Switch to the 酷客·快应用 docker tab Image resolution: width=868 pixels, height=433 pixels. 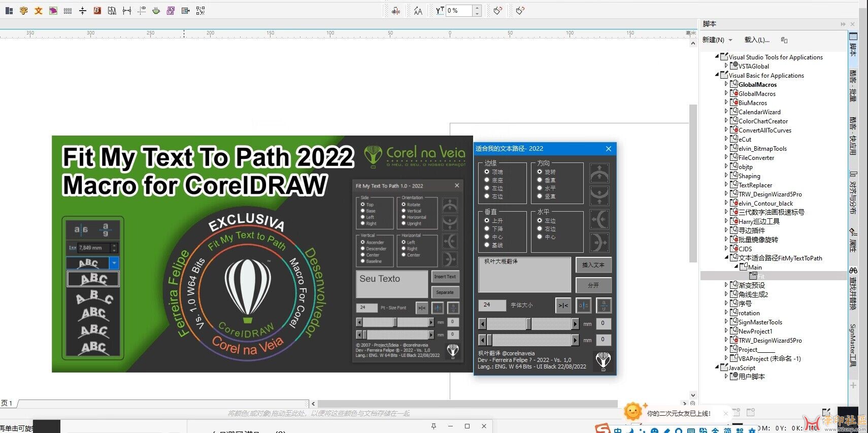853,136
